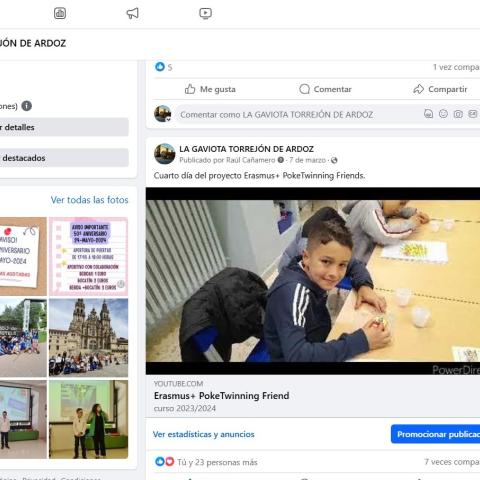Screen dimensions: 480x480
Task: Click page title 'JÓN DE ARDOZ' header
Action: tap(33, 43)
